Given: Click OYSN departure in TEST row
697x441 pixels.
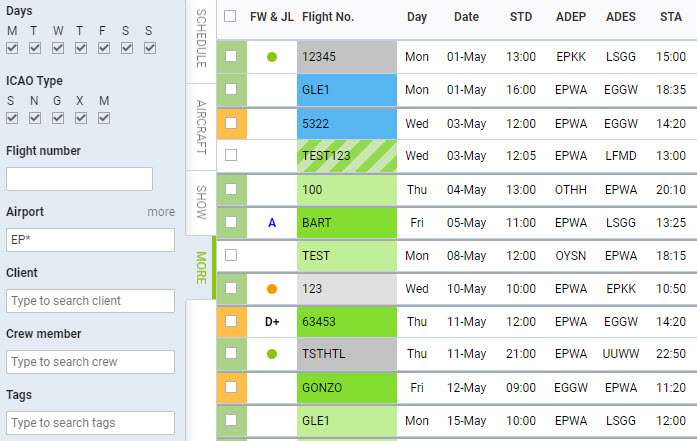Looking at the screenshot, I should click(x=571, y=256).
